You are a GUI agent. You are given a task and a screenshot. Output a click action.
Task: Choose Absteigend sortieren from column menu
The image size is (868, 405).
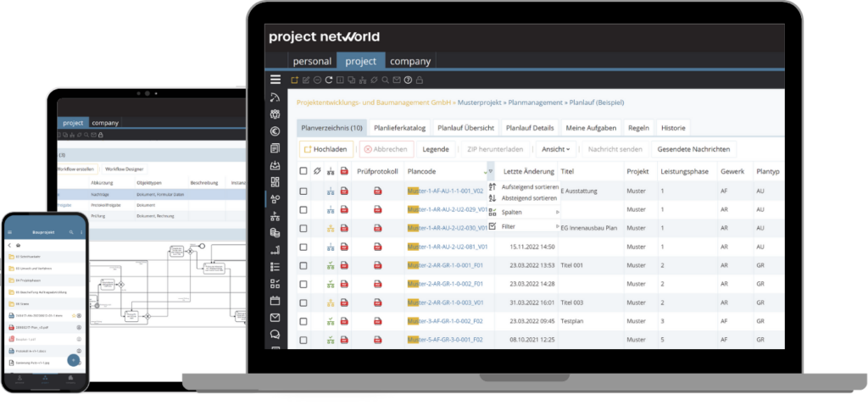[x=524, y=197]
